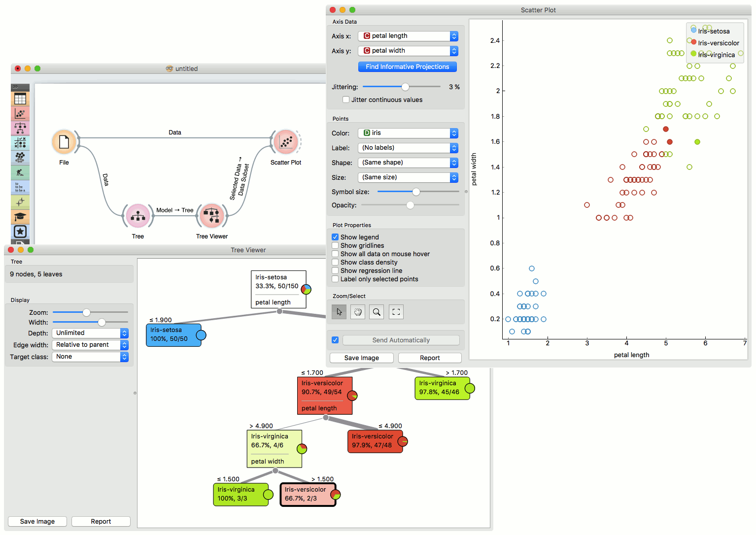The image size is (756, 535).
Task: Select the Tree widget on canvas
Action: tap(138, 216)
